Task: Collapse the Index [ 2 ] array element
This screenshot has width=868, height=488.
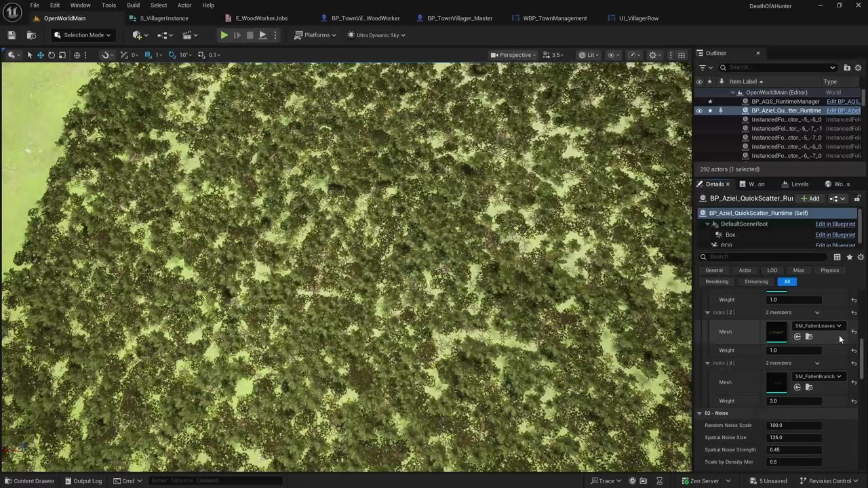Action: coord(707,312)
